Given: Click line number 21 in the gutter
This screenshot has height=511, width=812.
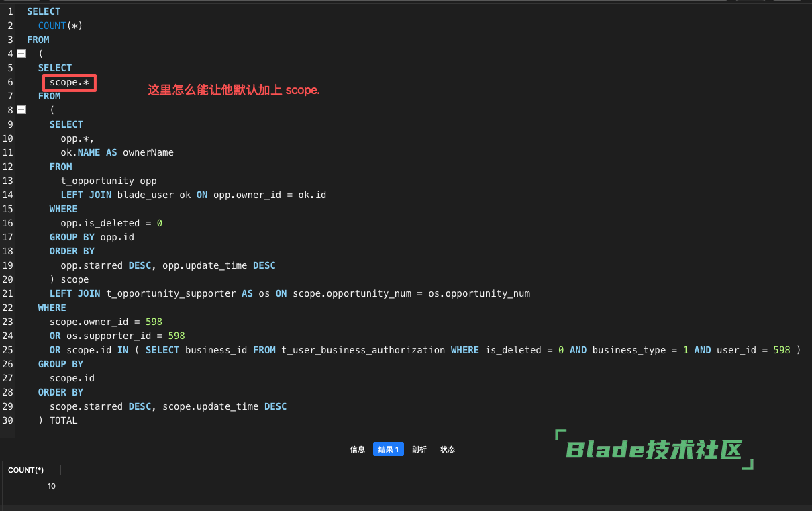Looking at the screenshot, I should (x=7, y=293).
